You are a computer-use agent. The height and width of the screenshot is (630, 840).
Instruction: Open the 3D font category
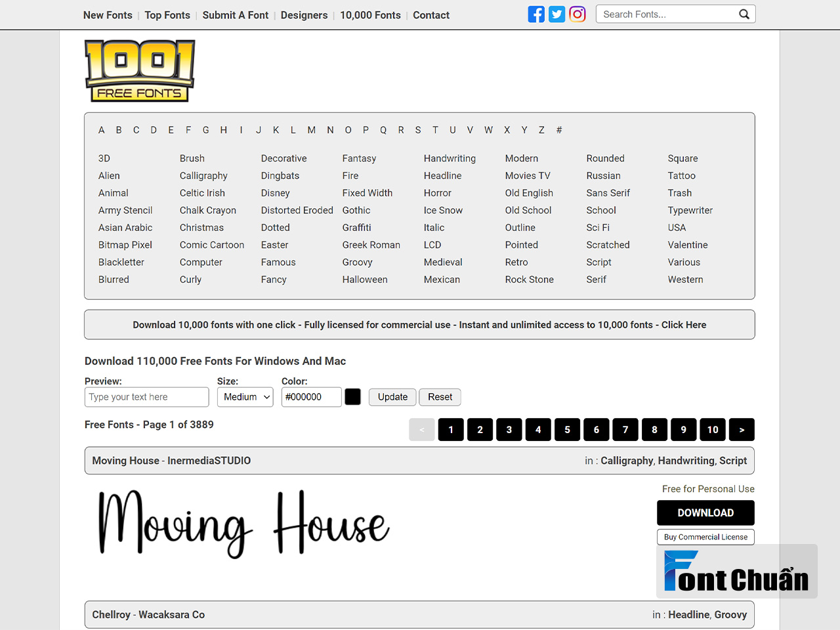(x=104, y=158)
